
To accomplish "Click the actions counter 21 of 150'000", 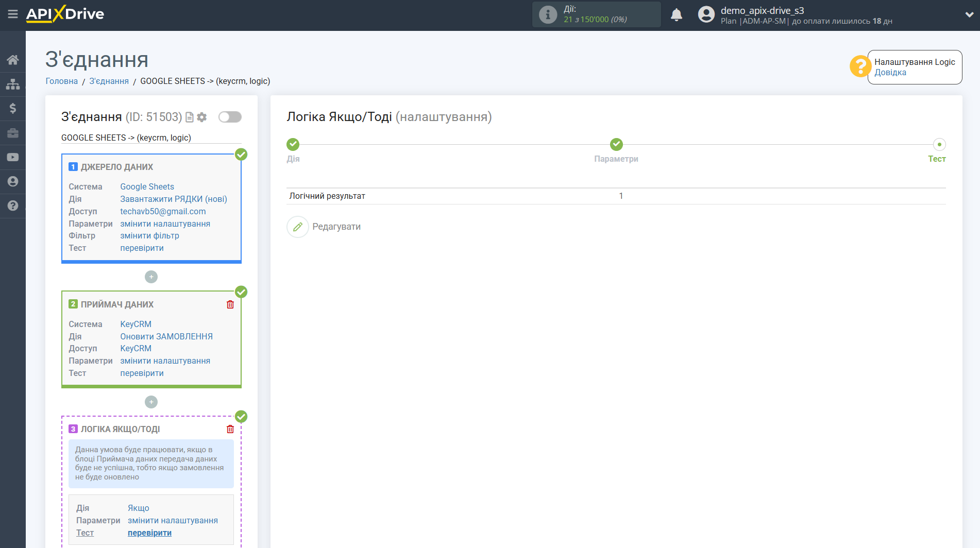I will click(595, 20).
